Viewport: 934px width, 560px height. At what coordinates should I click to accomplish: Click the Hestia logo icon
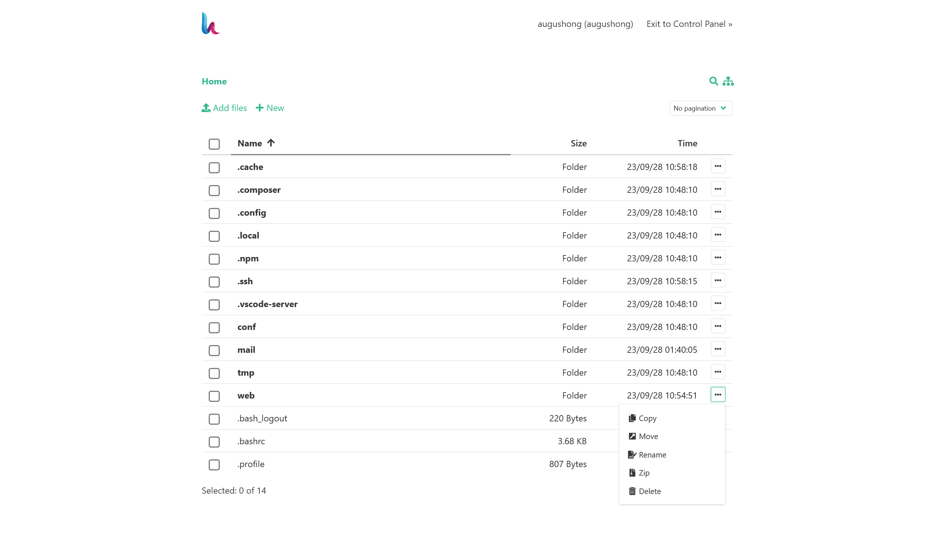click(211, 23)
